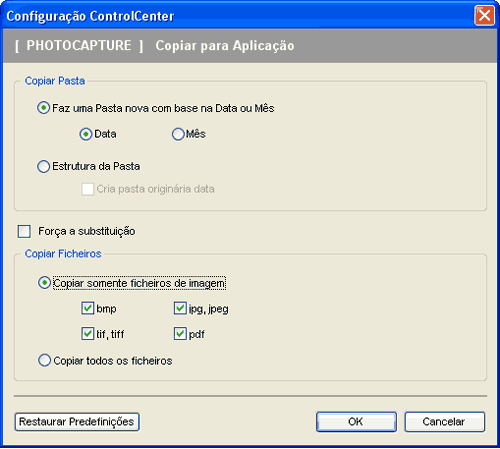
Task: Click the Copiar Pasta group label
Action: (x=55, y=81)
